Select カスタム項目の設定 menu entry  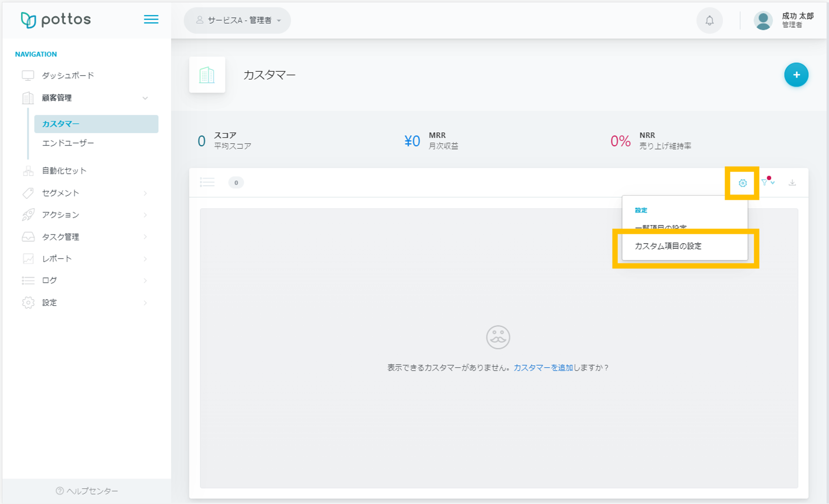click(685, 246)
